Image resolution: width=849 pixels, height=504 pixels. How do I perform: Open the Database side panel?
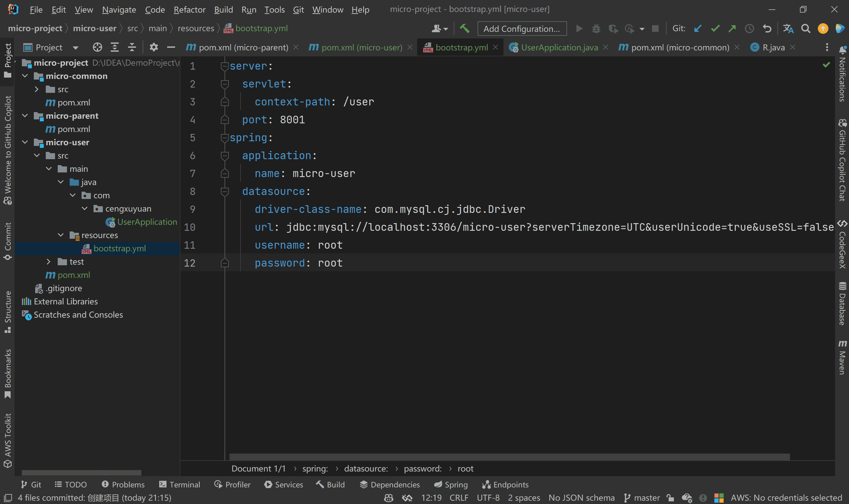tap(843, 303)
